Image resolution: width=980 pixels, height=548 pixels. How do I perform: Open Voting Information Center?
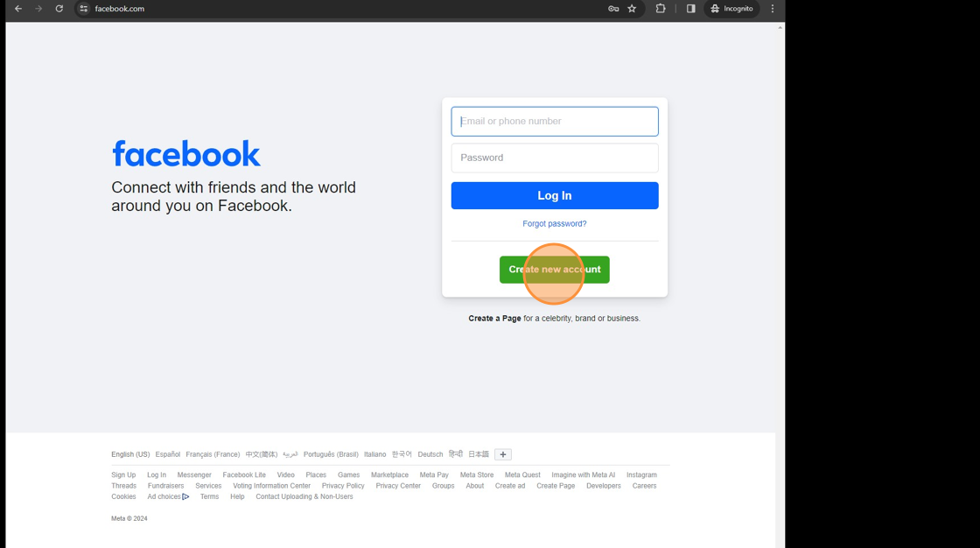tap(271, 486)
